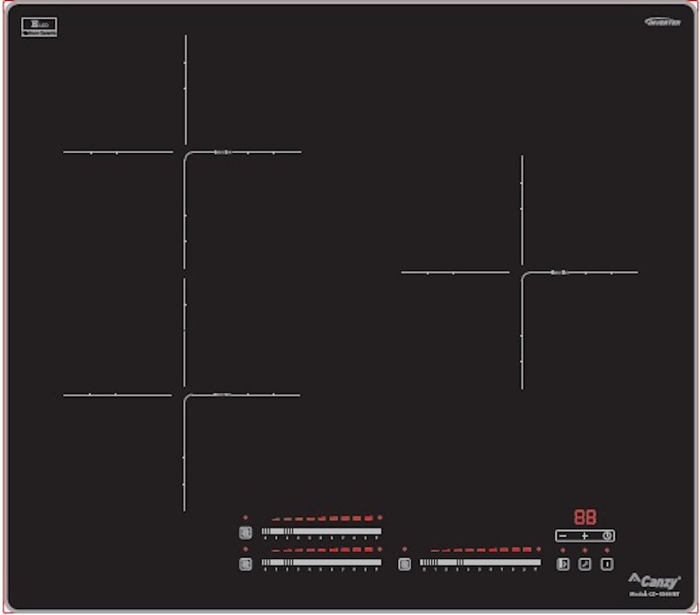Image resolution: width=700 pixels, height=615 pixels.
Task: Tap the timer clock icon beside plus
Action: pos(607,535)
